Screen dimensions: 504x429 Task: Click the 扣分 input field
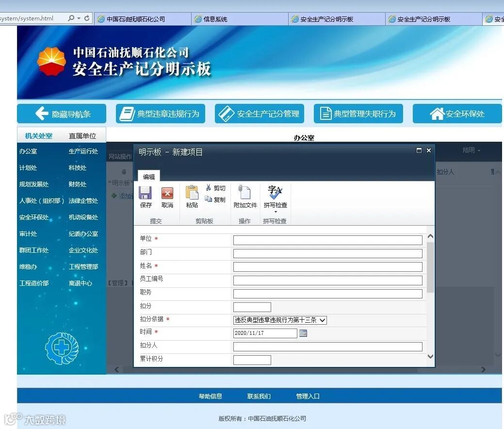[x=252, y=307]
